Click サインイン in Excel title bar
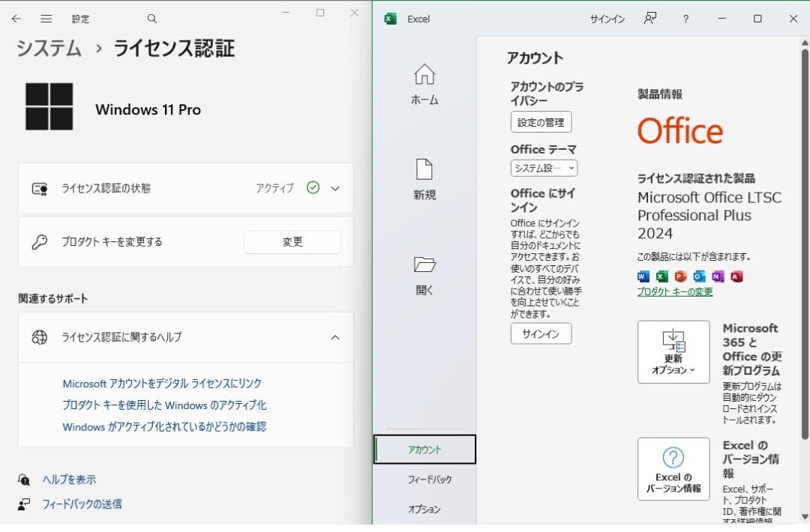 point(607,19)
